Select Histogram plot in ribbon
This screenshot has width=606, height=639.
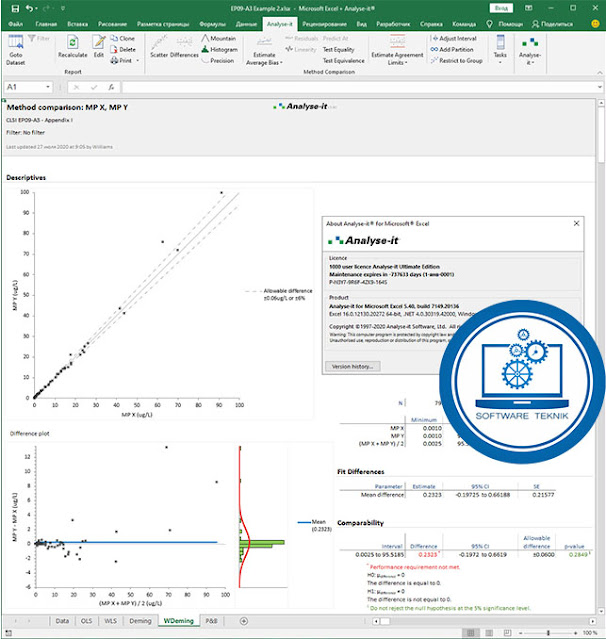point(219,49)
